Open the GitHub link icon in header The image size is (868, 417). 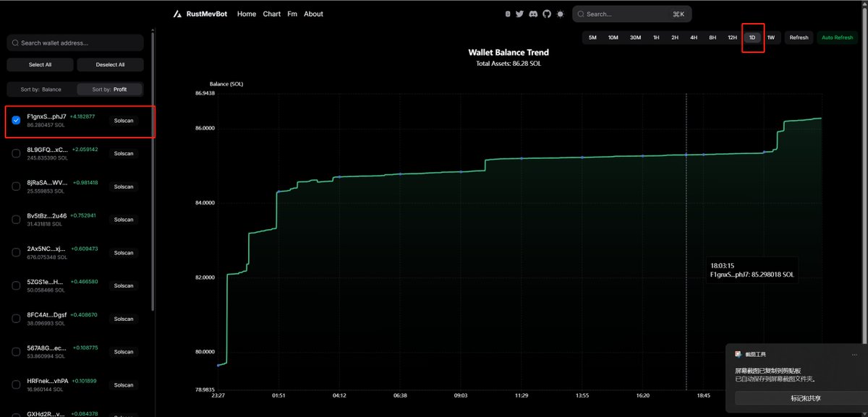point(546,14)
